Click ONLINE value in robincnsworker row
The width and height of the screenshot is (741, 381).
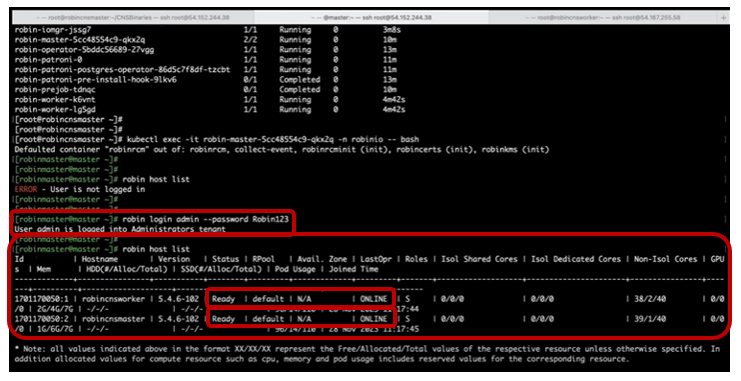click(374, 299)
